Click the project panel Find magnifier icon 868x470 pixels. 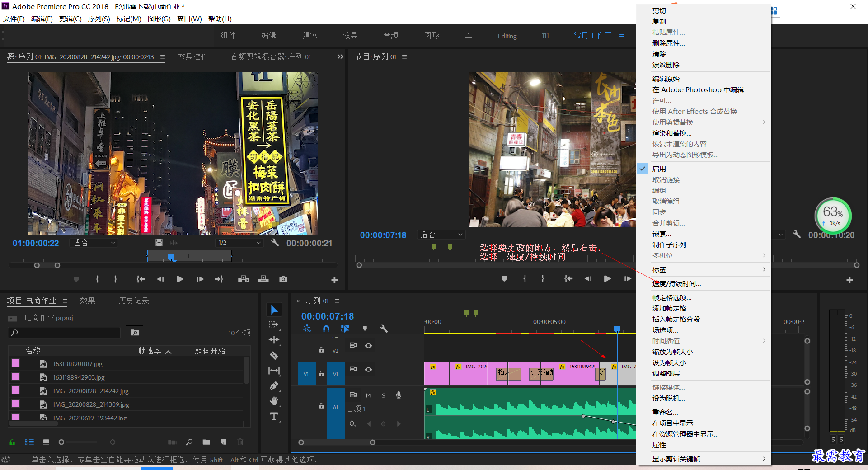point(189,442)
